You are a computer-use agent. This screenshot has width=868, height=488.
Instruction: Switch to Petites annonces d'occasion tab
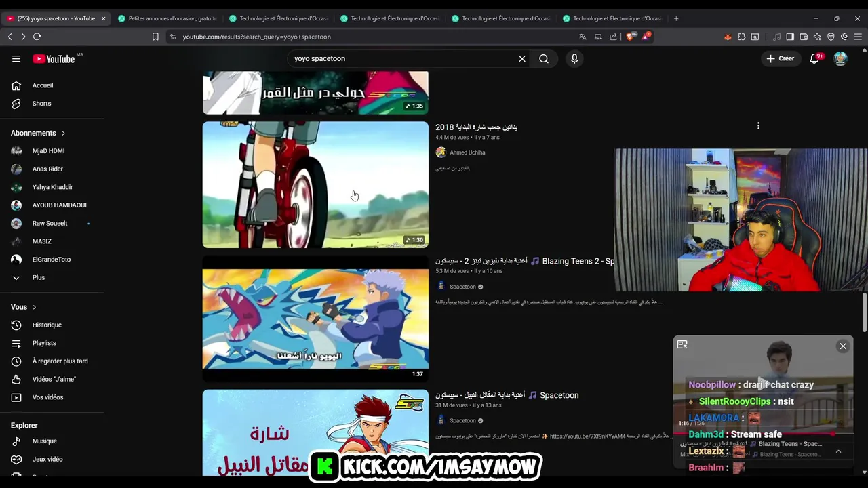coord(167,18)
